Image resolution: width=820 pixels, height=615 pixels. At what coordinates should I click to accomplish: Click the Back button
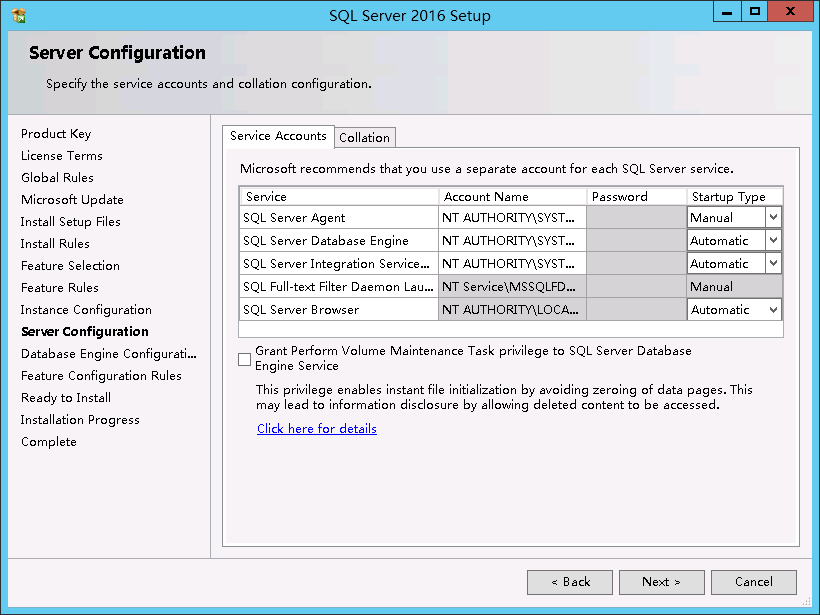coord(570,582)
